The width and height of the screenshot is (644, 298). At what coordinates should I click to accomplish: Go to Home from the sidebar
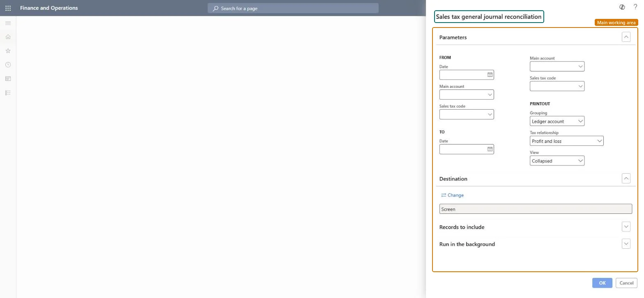[x=8, y=37]
